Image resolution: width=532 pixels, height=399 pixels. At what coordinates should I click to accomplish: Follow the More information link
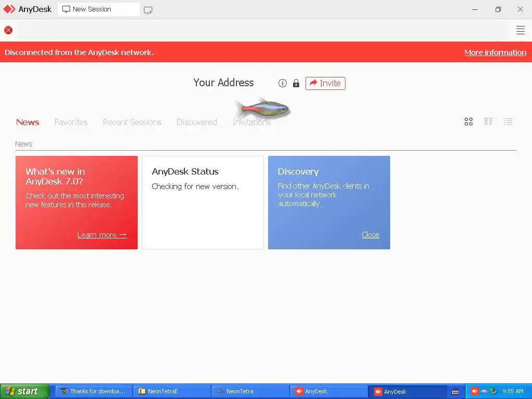point(495,52)
